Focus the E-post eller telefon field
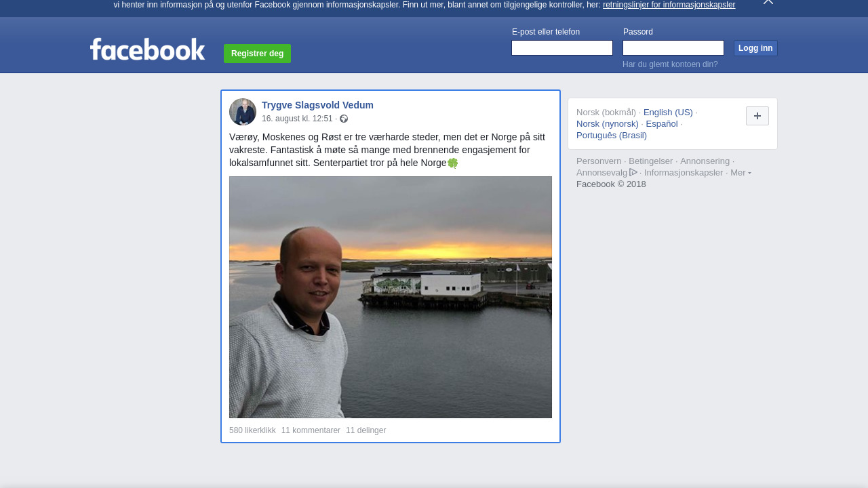The height and width of the screenshot is (488, 868). [x=562, y=47]
